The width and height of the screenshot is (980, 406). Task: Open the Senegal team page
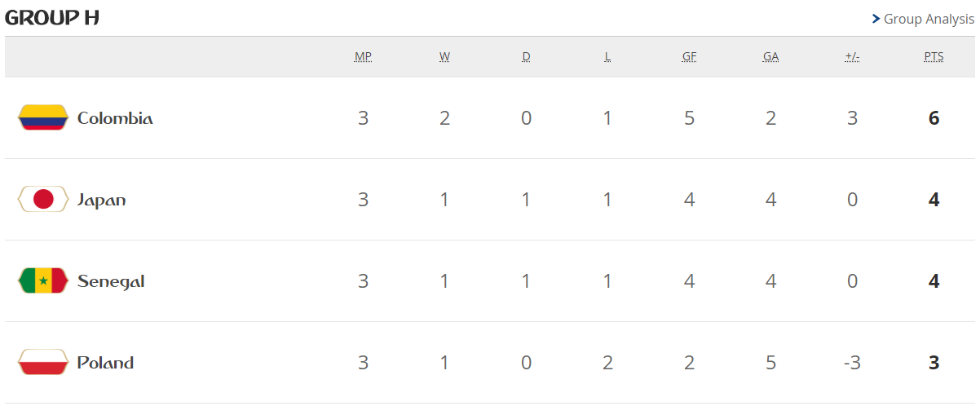click(x=111, y=281)
